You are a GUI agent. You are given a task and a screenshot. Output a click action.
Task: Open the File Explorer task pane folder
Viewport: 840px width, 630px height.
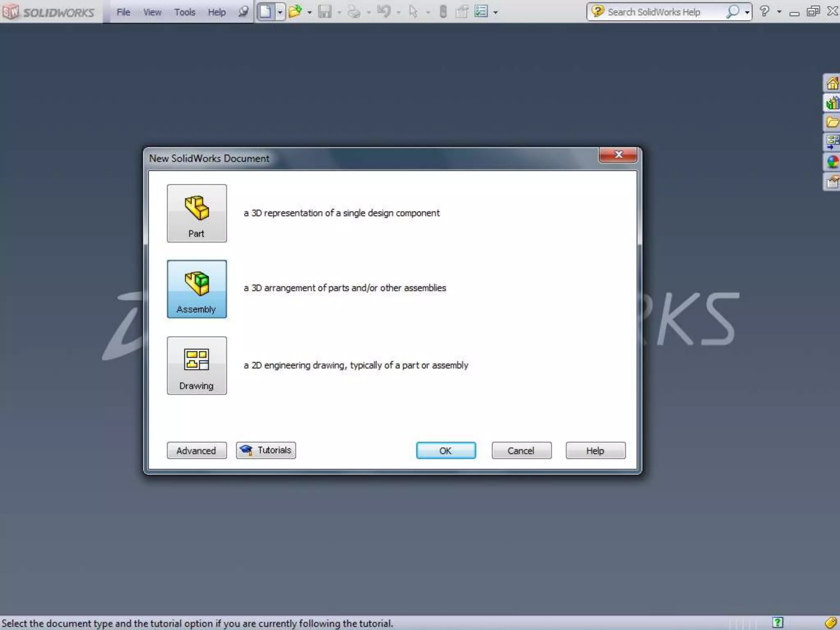tap(832, 122)
